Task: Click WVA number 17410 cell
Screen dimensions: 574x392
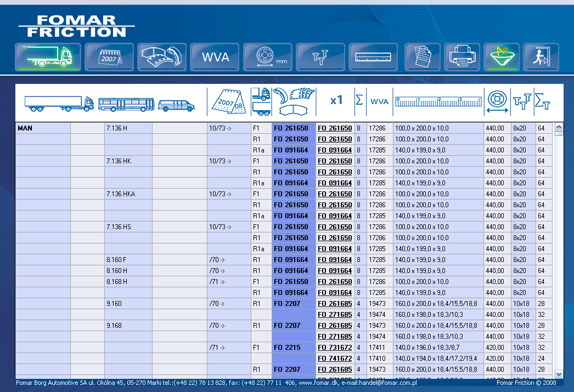Action: (379, 359)
